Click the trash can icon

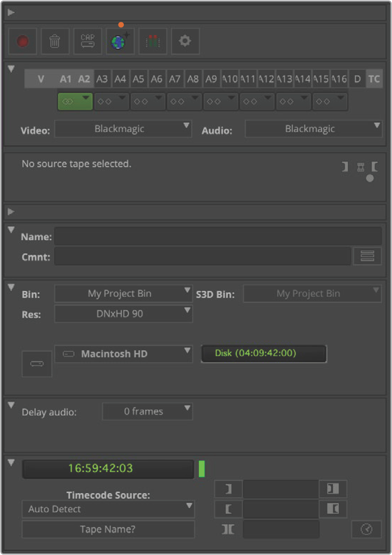pyautogui.click(x=55, y=41)
